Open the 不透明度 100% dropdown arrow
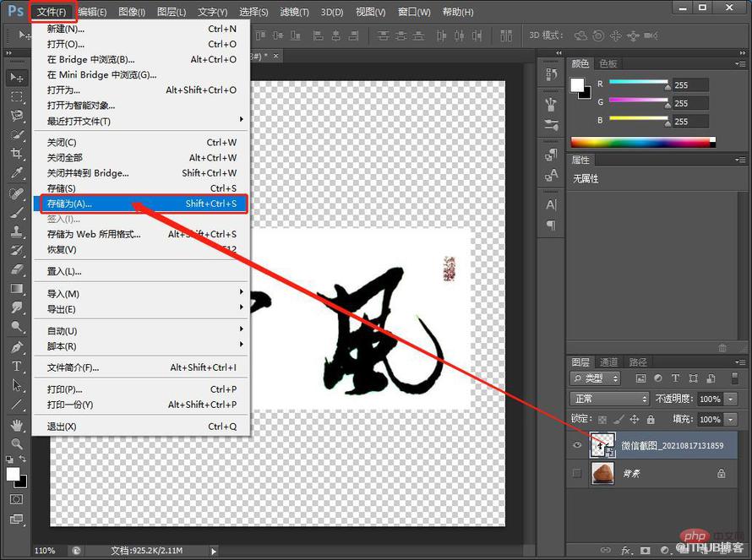This screenshot has height=560, width=752. 730,399
